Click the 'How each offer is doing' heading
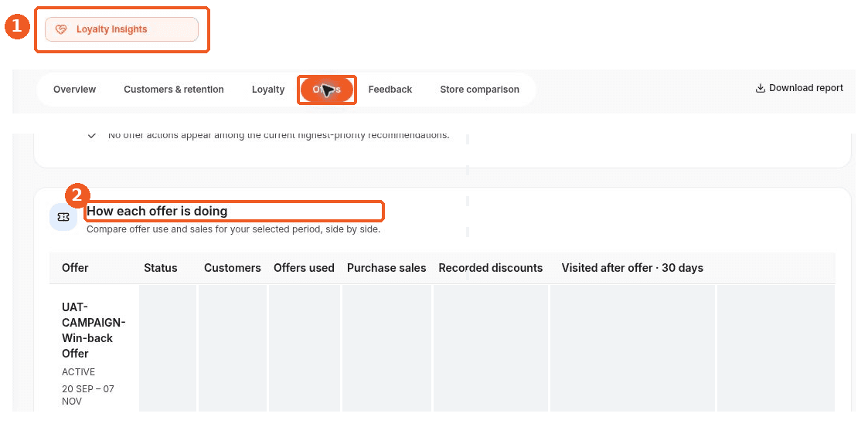 pyautogui.click(x=157, y=211)
